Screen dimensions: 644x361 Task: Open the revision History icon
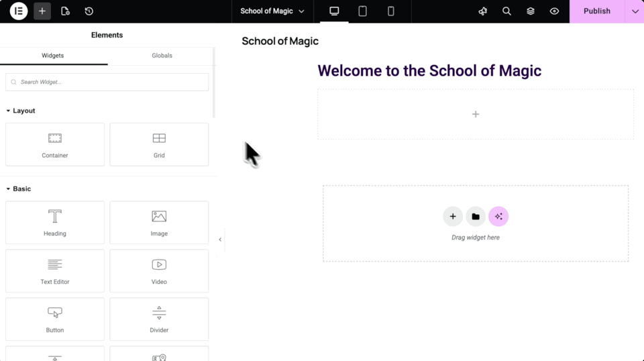(89, 11)
